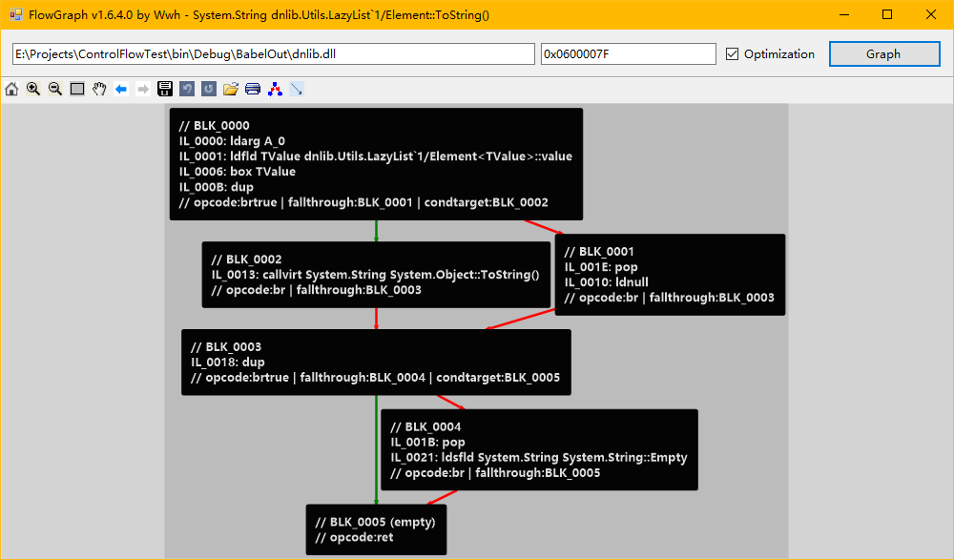This screenshot has width=954, height=560.
Task: Click the Undo toolbar icon
Action: click(x=187, y=90)
